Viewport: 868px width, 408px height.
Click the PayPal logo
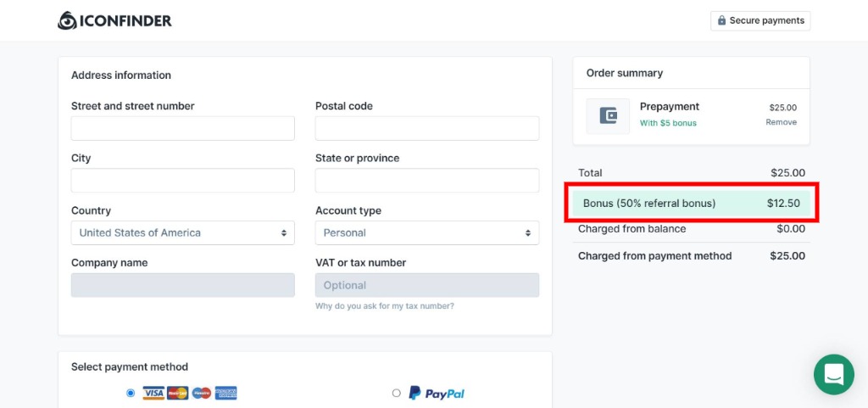click(437, 393)
